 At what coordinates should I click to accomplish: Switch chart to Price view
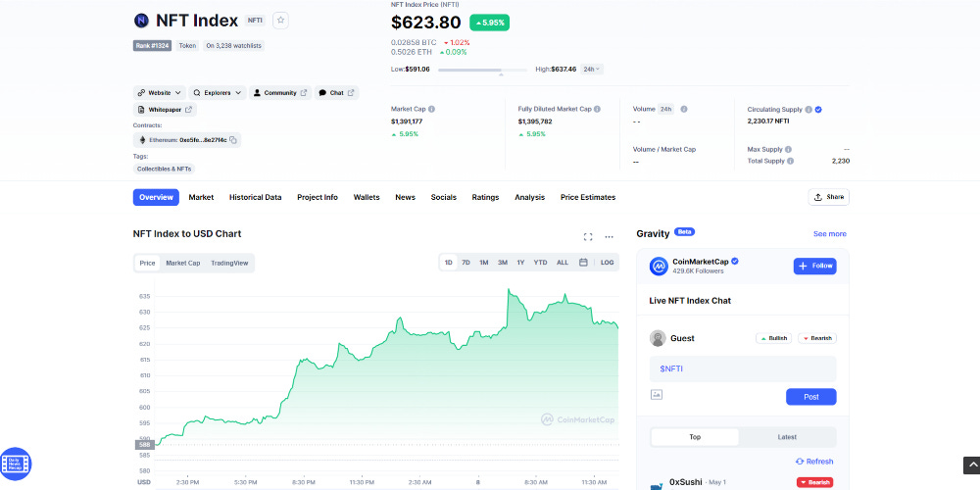[x=148, y=263]
